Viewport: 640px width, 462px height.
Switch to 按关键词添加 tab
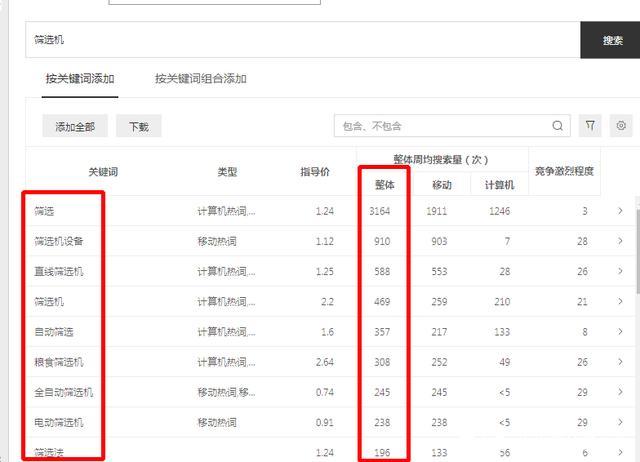pos(80,78)
